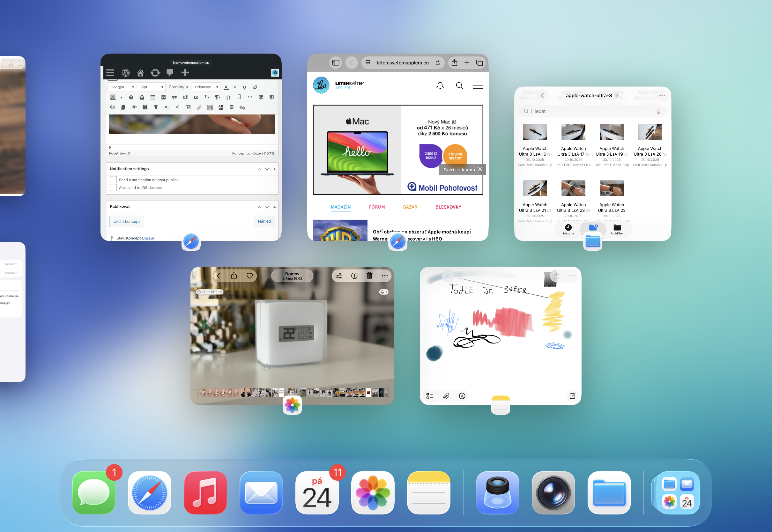Click the heart favorite icon in Photos
Screen dimensions: 772x532
coord(250,276)
